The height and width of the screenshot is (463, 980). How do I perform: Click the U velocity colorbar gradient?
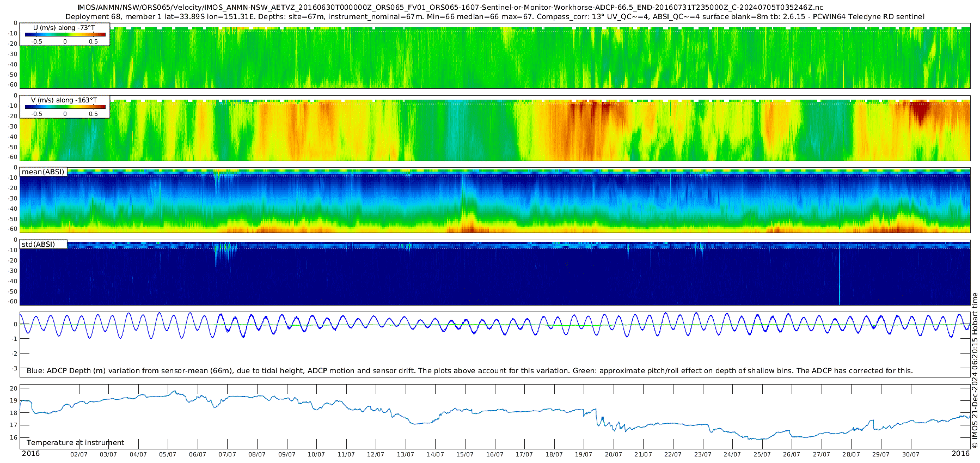(x=65, y=34)
